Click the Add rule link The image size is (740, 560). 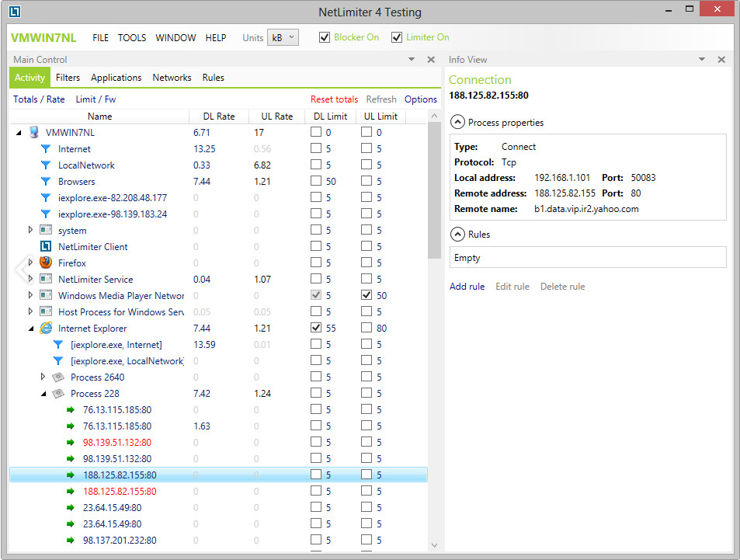[467, 286]
